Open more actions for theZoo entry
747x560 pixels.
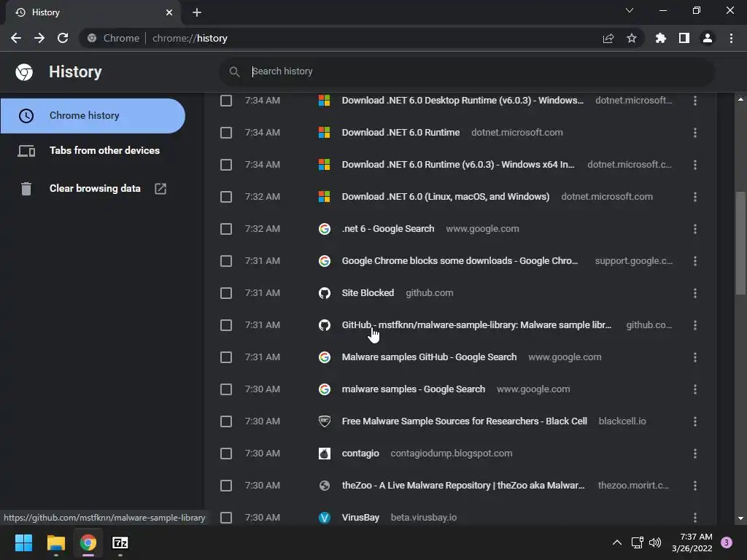coord(695,486)
